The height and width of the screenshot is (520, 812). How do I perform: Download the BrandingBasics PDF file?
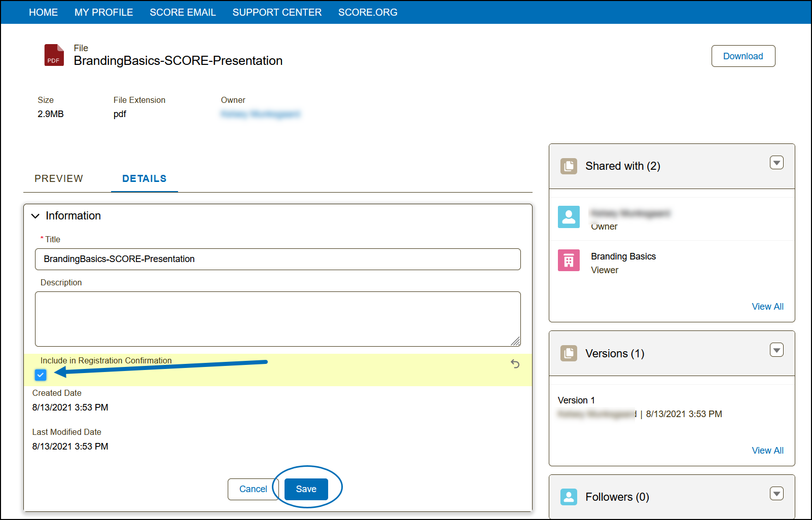(743, 56)
